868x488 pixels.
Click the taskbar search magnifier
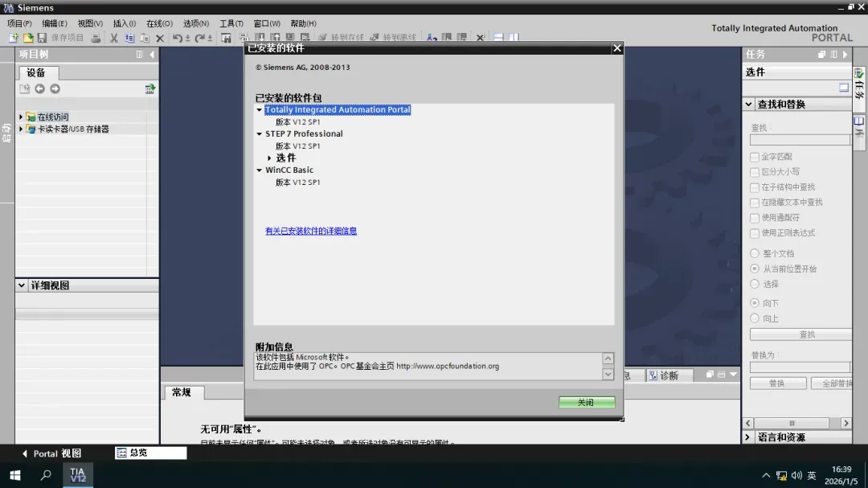click(46, 475)
